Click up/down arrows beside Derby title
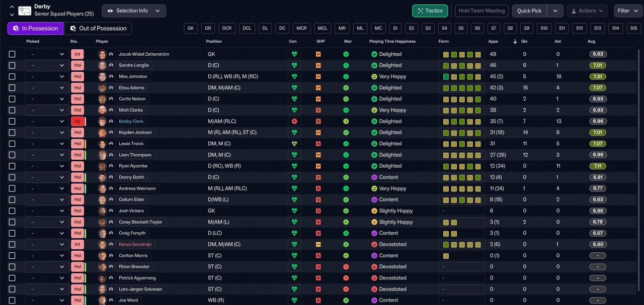 [12, 11]
